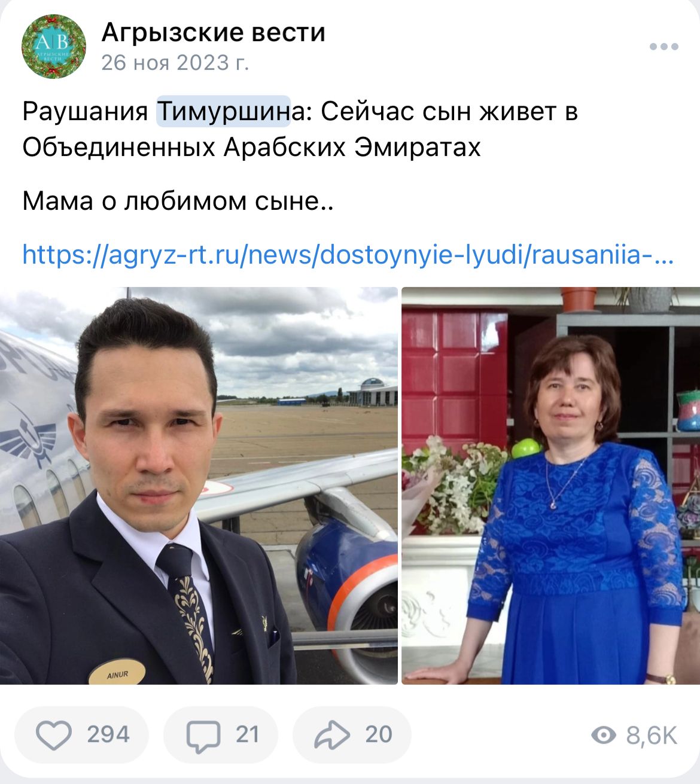The height and width of the screenshot is (784, 700).
Task: Click the text Мама о любимом сыне..
Action: tap(178, 201)
